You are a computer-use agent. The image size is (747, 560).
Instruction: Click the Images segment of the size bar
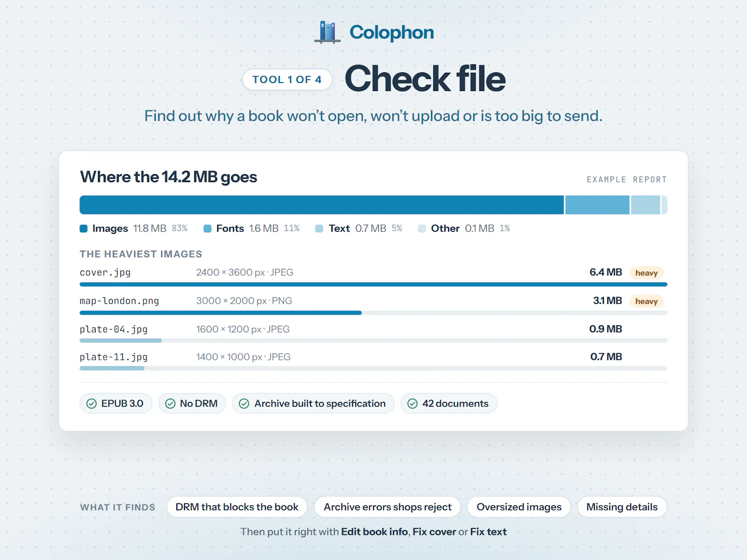tap(322, 205)
